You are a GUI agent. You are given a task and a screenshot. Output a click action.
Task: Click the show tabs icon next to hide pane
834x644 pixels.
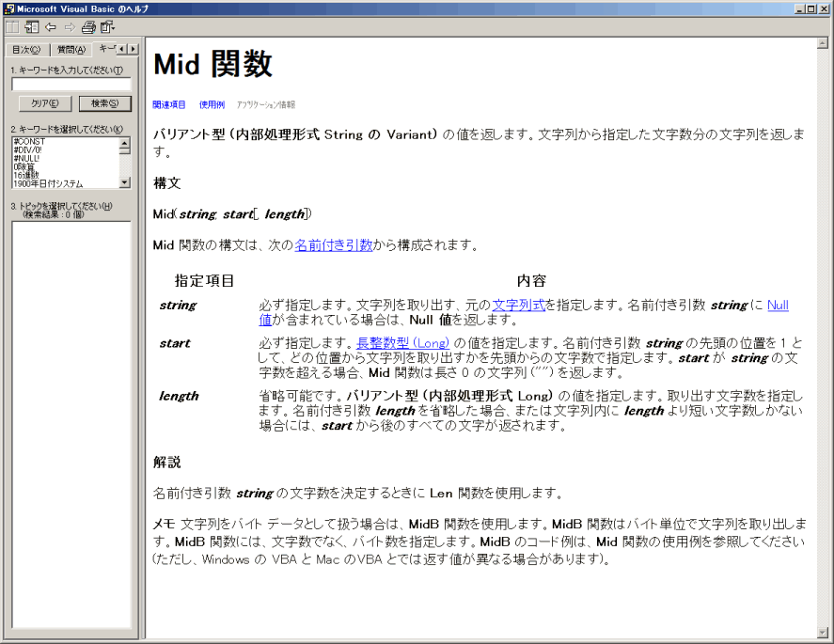32,27
